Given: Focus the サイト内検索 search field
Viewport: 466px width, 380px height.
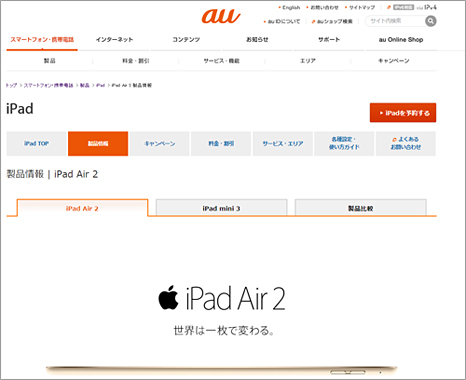Looking at the screenshot, I should 395,21.
